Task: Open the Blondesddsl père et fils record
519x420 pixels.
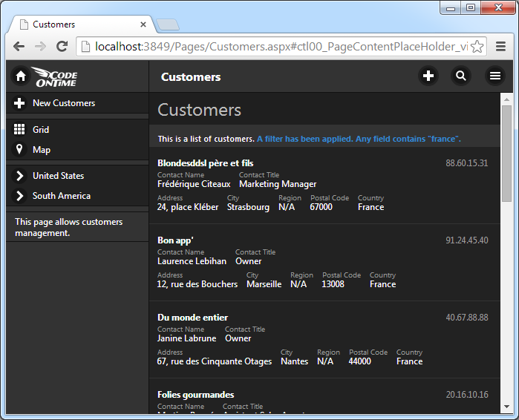Action: click(x=206, y=163)
